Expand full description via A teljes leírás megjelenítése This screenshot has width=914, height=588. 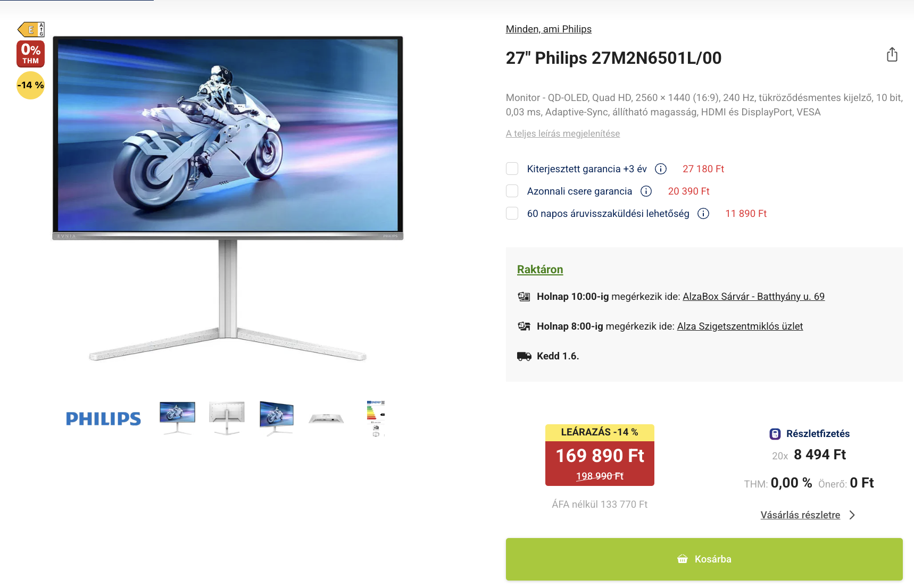pos(563,133)
